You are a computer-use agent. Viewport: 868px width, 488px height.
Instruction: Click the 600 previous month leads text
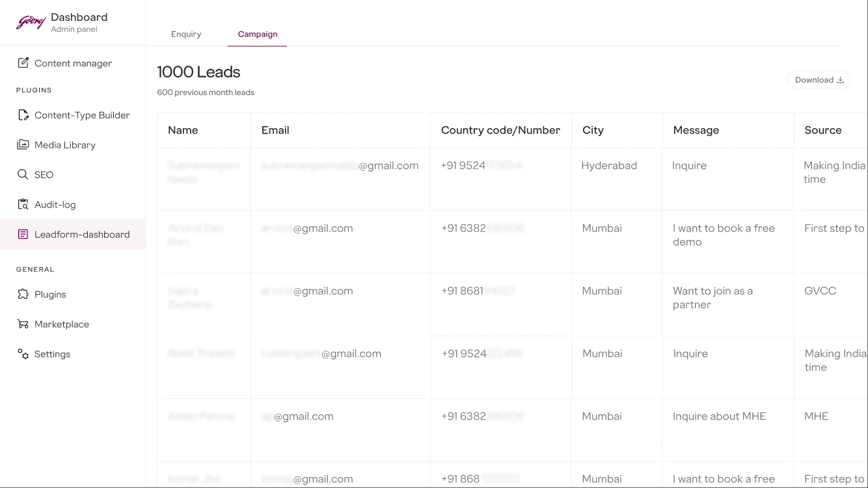point(204,92)
